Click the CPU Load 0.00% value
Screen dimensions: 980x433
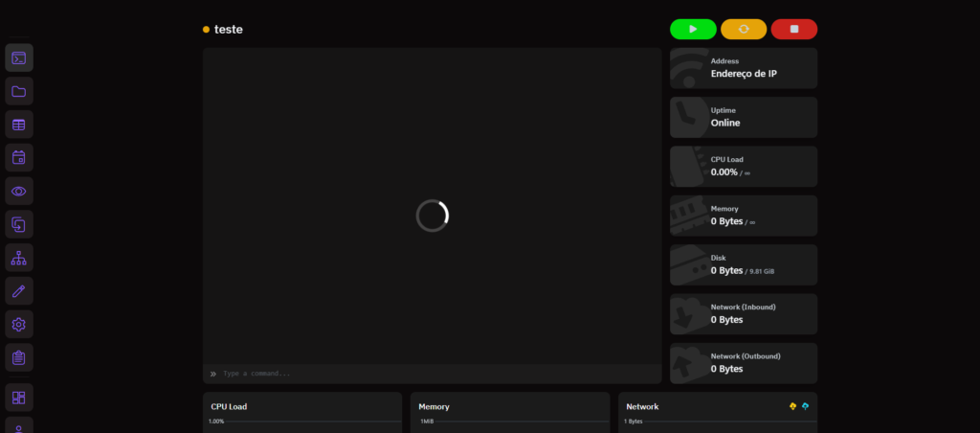[724, 171]
